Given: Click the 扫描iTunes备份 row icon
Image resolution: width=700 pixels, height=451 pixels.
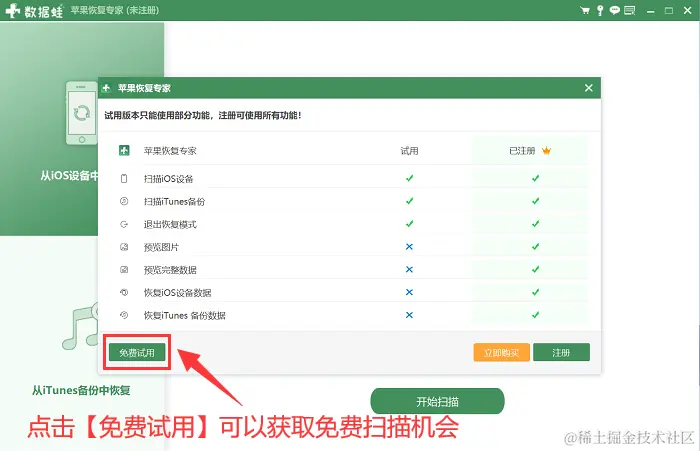Looking at the screenshot, I should 124,201.
